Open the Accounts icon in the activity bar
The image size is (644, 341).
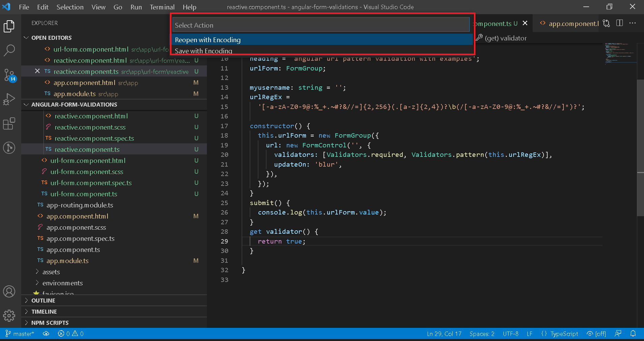pyautogui.click(x=9, y=291)
